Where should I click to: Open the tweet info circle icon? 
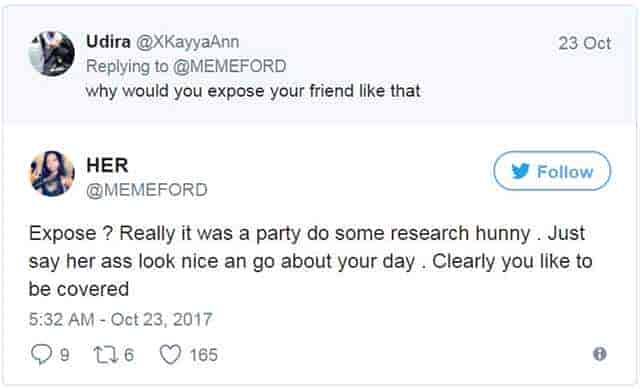pyautogui.click(x=600, y=354)
